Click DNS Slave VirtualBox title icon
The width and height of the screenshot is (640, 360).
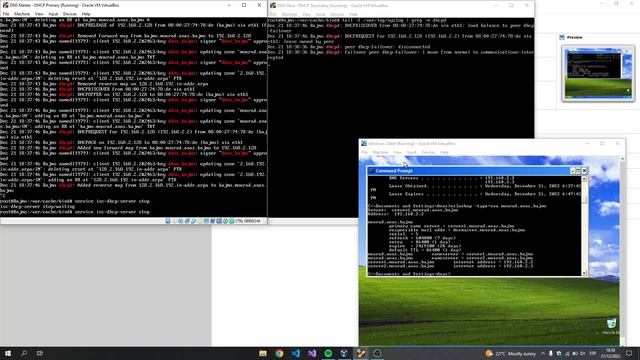point(273,6)
